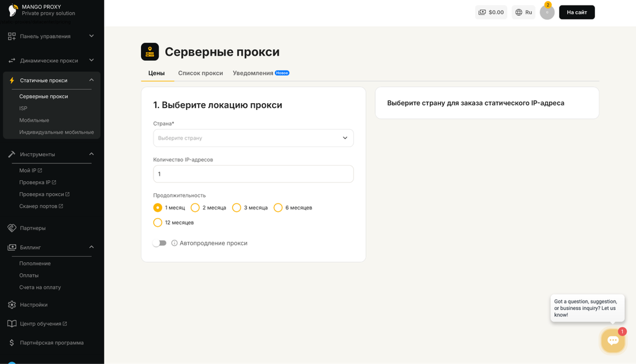Click the Настройки gear icon
Screen dimensions: 636x364
(x=12, y=305)
